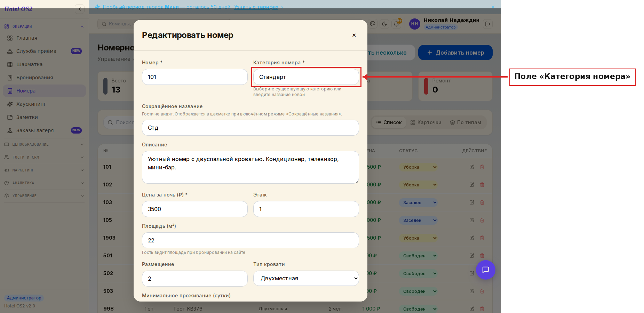Click delete icon for room 105

click(482, 220)
